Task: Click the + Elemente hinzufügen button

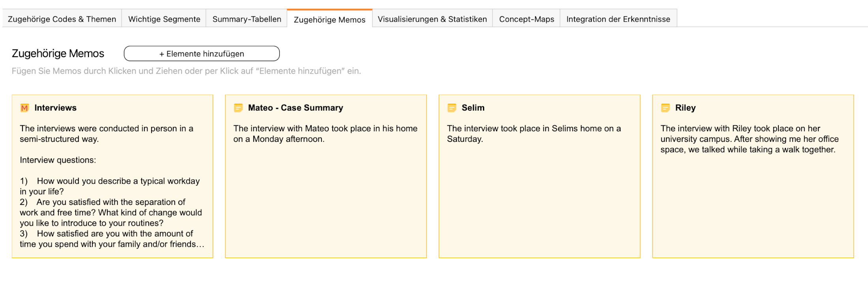Action: 202,54
